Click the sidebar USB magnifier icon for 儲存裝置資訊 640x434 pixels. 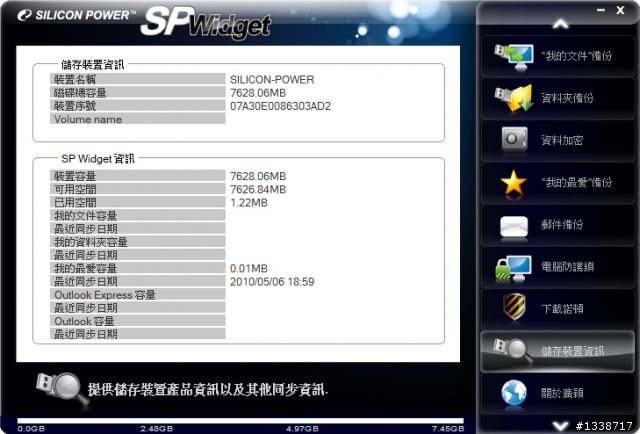(512, 351)
